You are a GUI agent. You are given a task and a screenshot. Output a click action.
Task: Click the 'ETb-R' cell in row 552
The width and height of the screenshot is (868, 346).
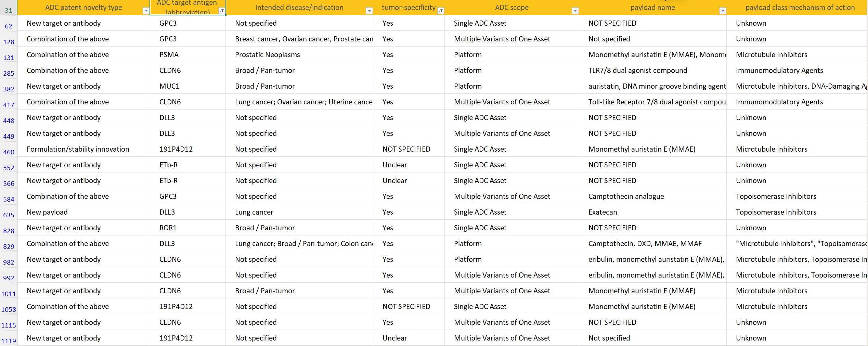point(188,165)
